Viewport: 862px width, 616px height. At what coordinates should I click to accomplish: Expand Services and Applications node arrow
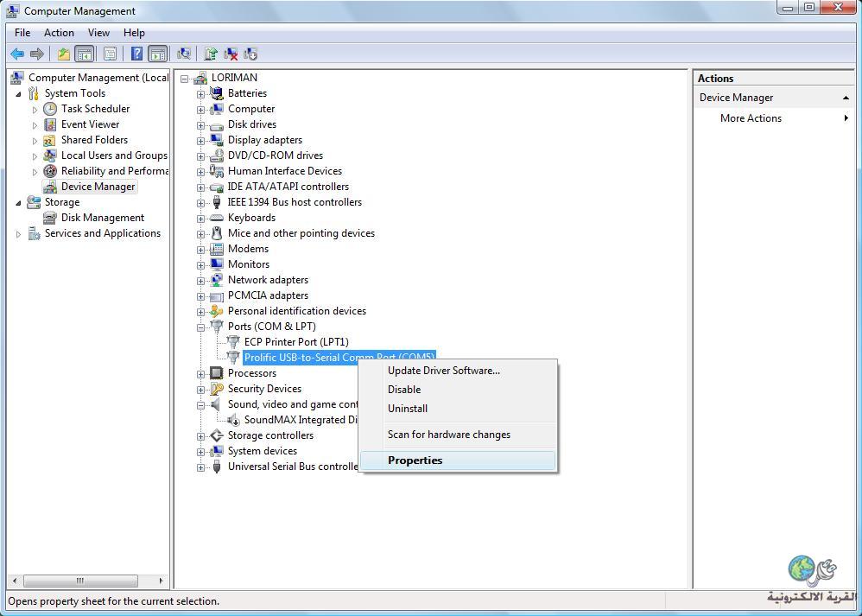pos(19,234)
